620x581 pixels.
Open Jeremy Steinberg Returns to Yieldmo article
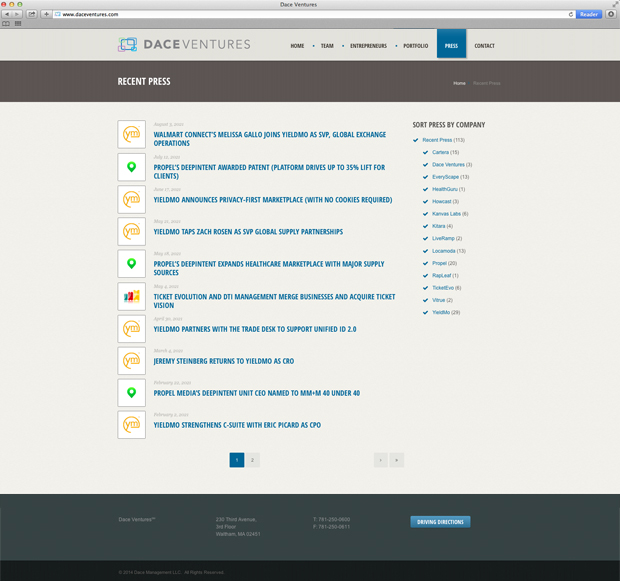point(224,361)
